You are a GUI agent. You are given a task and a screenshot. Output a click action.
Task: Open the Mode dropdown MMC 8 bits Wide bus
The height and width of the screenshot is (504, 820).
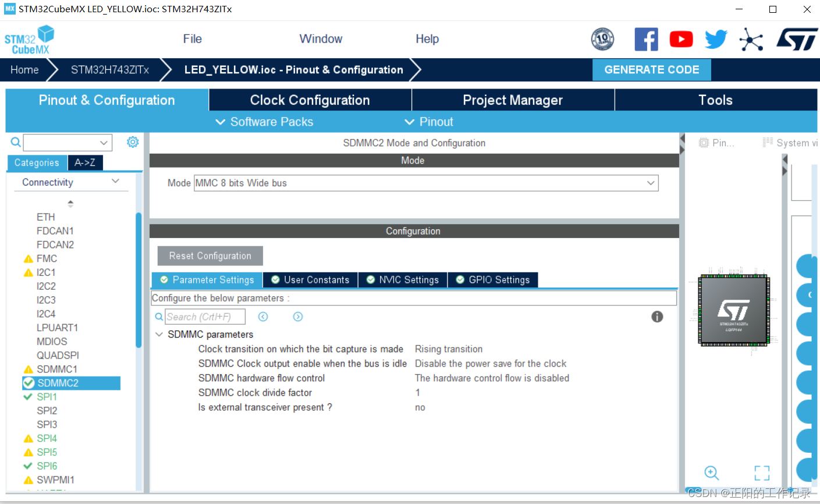coord(426,183)
